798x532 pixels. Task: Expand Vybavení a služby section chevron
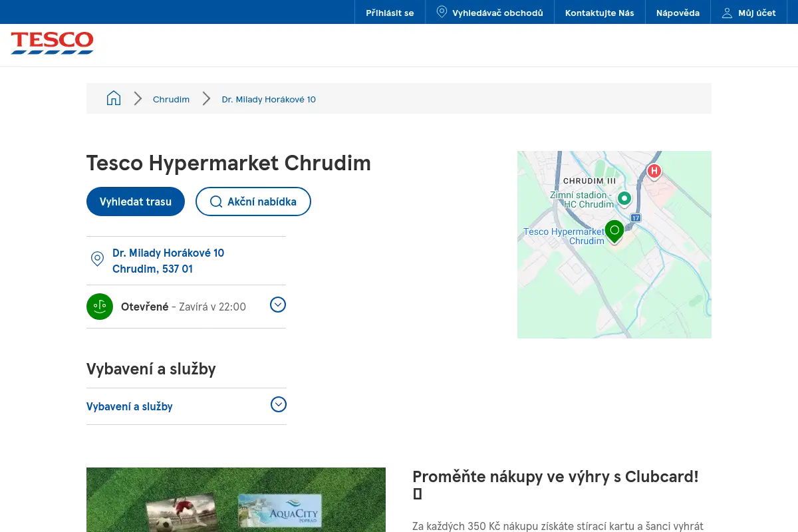pyautogui.click(x=279, y=404)
